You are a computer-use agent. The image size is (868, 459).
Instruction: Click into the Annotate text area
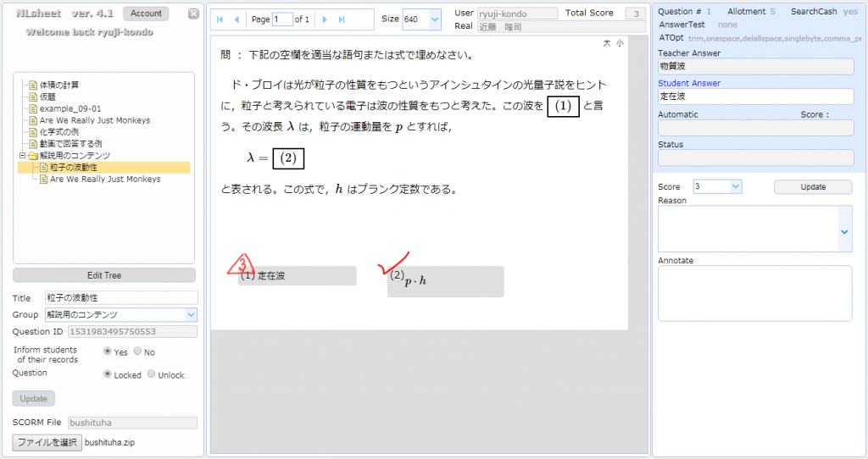tap(754, 293)
